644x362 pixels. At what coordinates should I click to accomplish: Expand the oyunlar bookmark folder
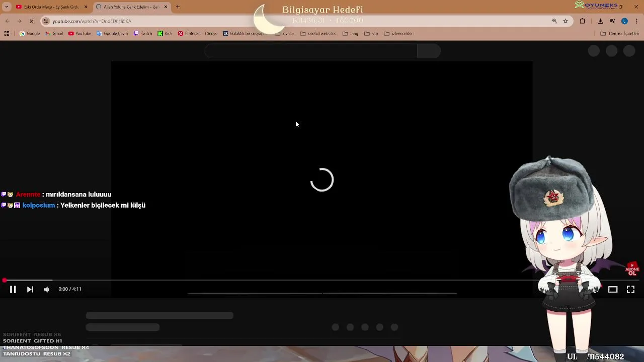[x=285, y=34]
